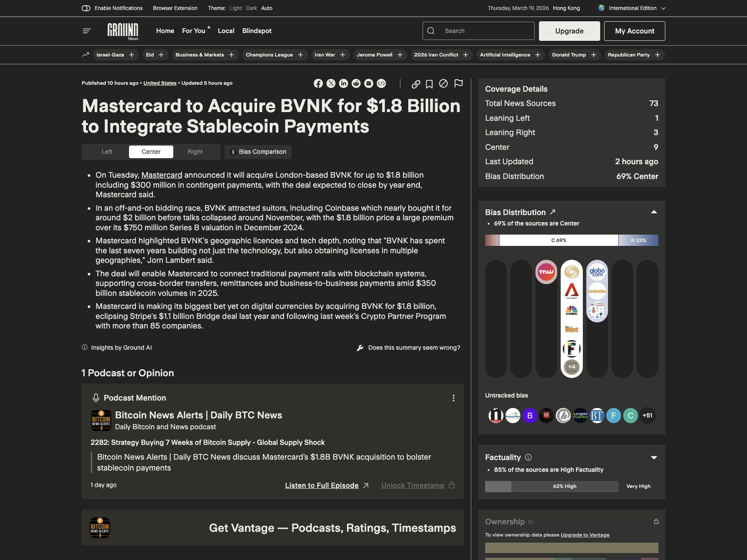This screenshot has height=560, width=747.
Task: Open Bias Comparison tab
Action: (258, 152)
